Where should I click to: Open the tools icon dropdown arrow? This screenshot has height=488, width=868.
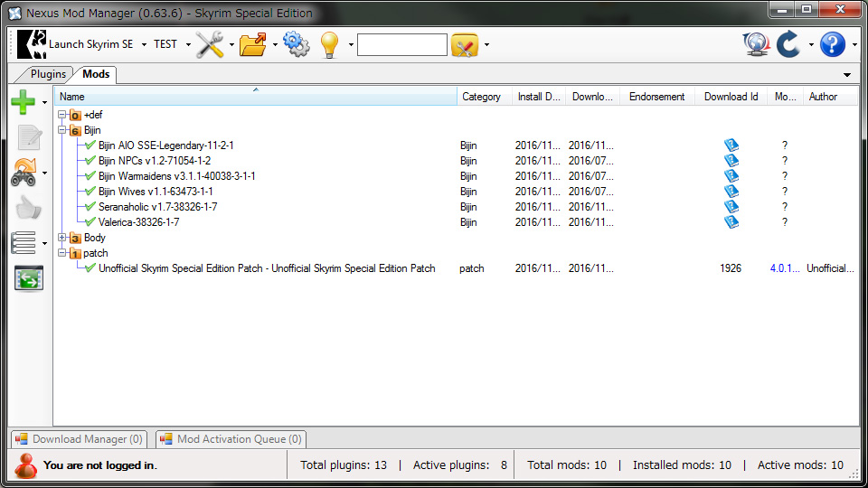tap(231, 45)
